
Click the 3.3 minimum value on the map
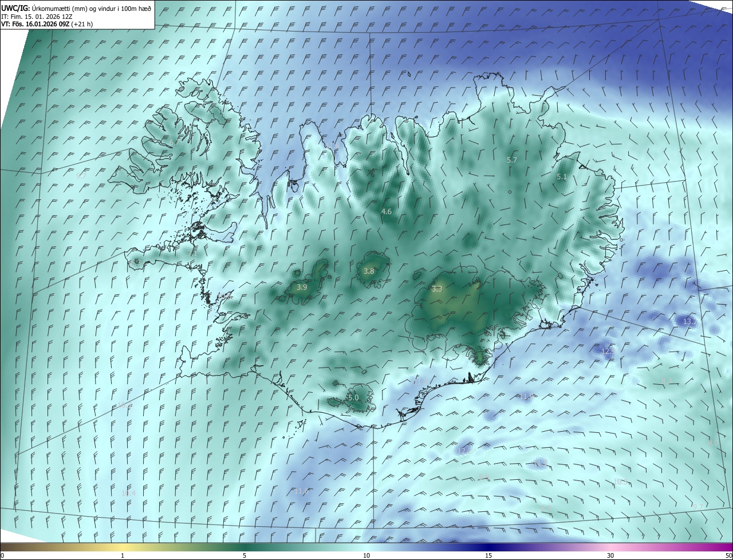pyautogui.click(x=437, y=289)
